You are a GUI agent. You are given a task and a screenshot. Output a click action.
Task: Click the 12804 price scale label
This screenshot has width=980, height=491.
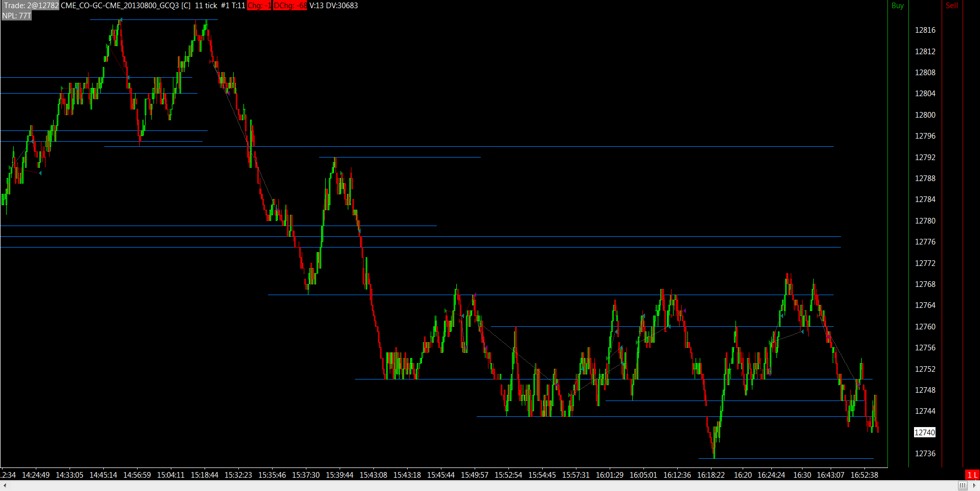[925, 94]
